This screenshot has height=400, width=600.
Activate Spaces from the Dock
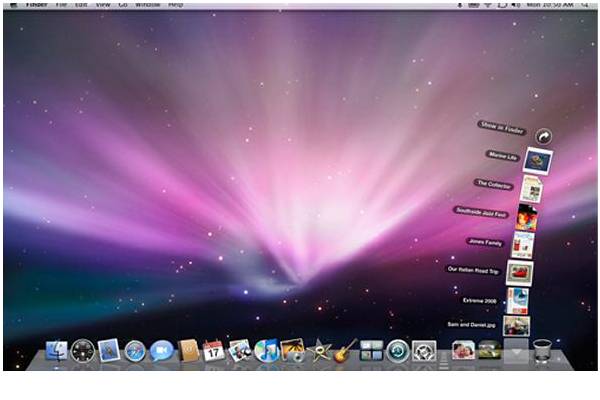coord(371,351)
